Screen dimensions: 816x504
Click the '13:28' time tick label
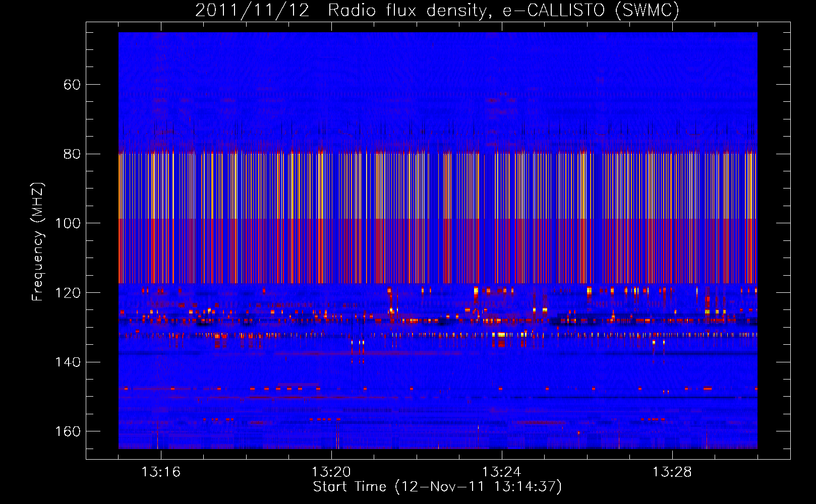(x=672, y=472)
